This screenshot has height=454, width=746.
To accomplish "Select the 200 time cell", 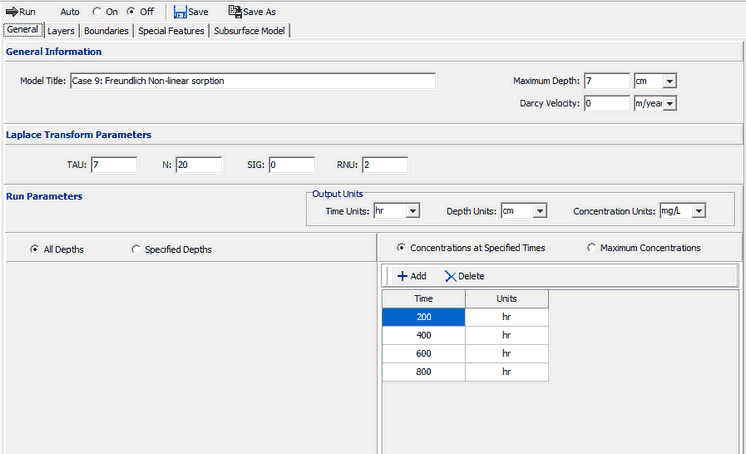I will [x=423, y=317].
